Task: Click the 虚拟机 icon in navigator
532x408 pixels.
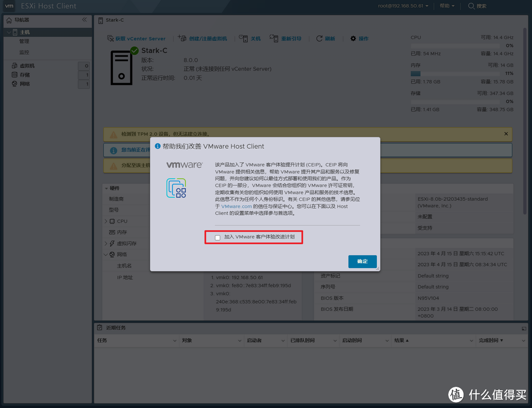Action: pos(15,65)
